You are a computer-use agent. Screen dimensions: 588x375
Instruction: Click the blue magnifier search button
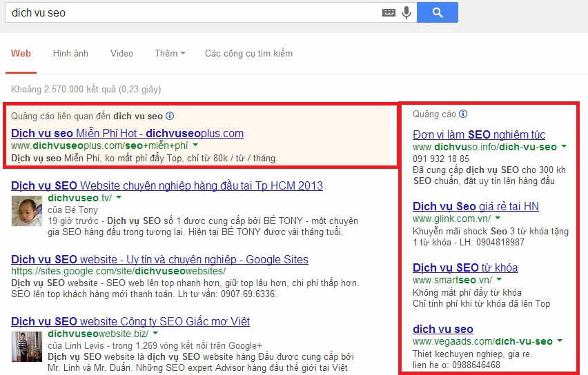coord(438,12)
